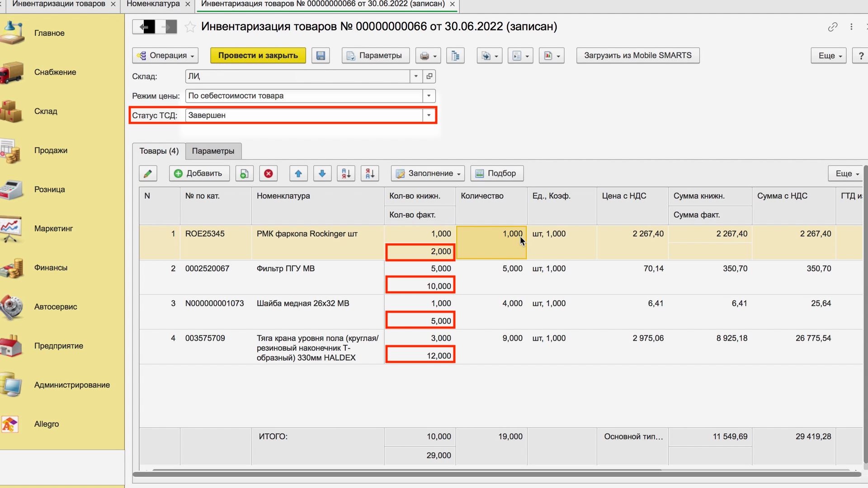Click the horizontal scrollbar at bottom
The height and width of the screenshot is (488, 868).
coord(497,474)
